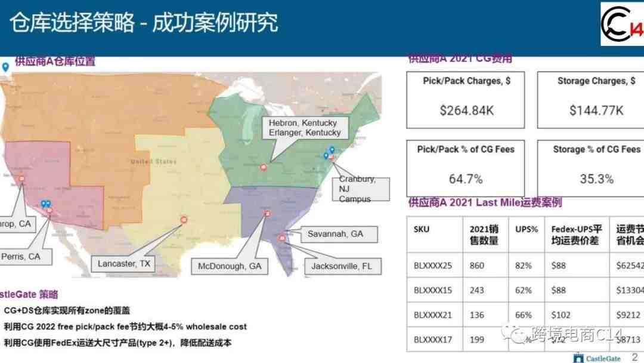Click the SKU cell 'BLXXXX17'

432,340
